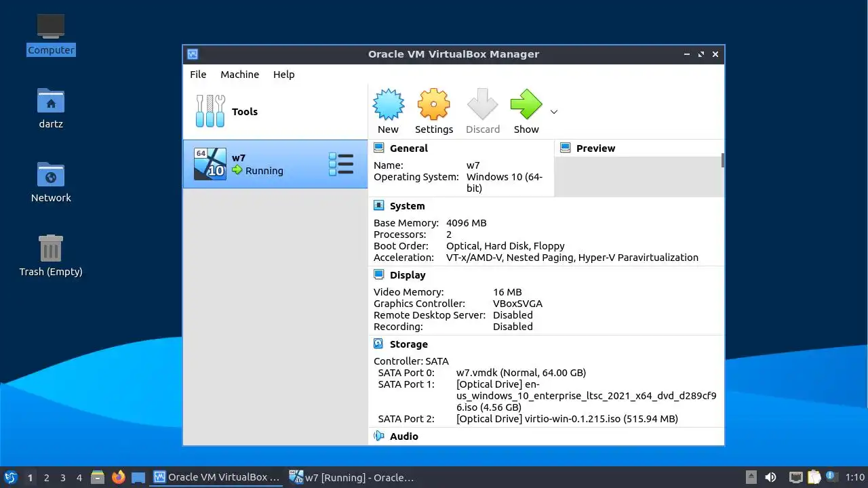Click the Audio section speaker icon
The height and width of the screenshot is (488, 868).
(x=379, y=436)
